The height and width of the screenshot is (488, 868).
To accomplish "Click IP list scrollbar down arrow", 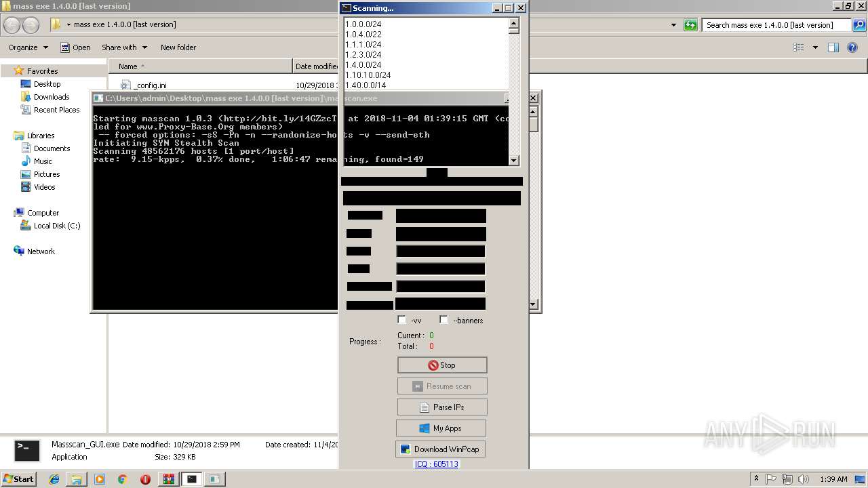I will point(513,160).
